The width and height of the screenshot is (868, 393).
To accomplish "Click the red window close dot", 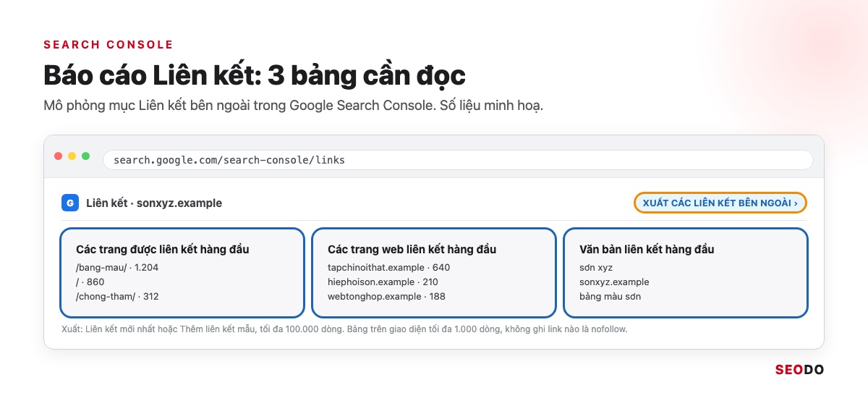I will click(58, 156).
